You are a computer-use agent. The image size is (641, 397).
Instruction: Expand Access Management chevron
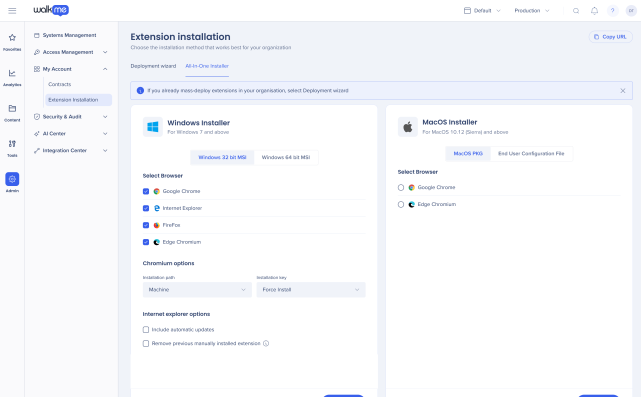click(105, 52)
